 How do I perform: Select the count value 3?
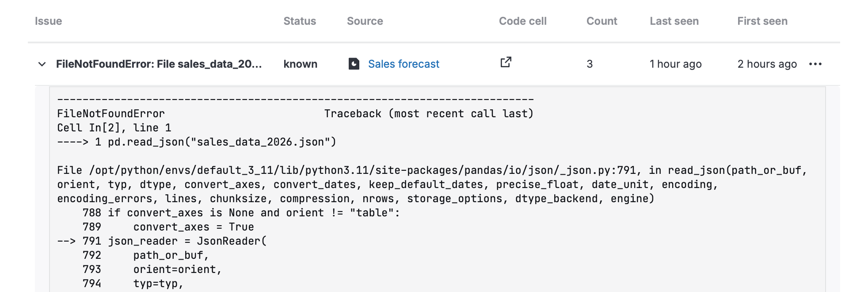click(x=590, y=64)
